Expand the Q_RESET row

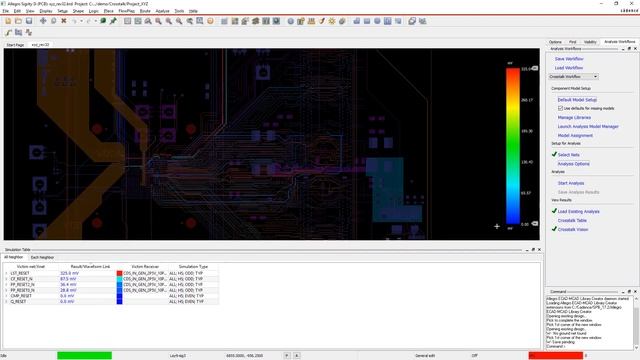click(x=6, y=301)
